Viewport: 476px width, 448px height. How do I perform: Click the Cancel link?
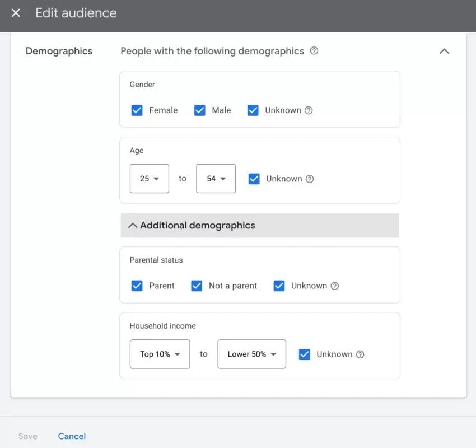tap(72, 436)
